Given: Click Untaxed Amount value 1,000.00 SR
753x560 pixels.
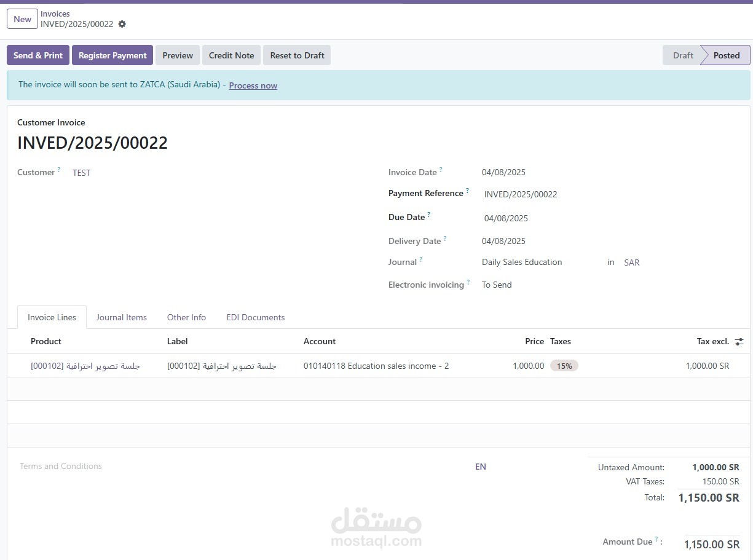Looking at the screenshot, I should tap(716, 467).
